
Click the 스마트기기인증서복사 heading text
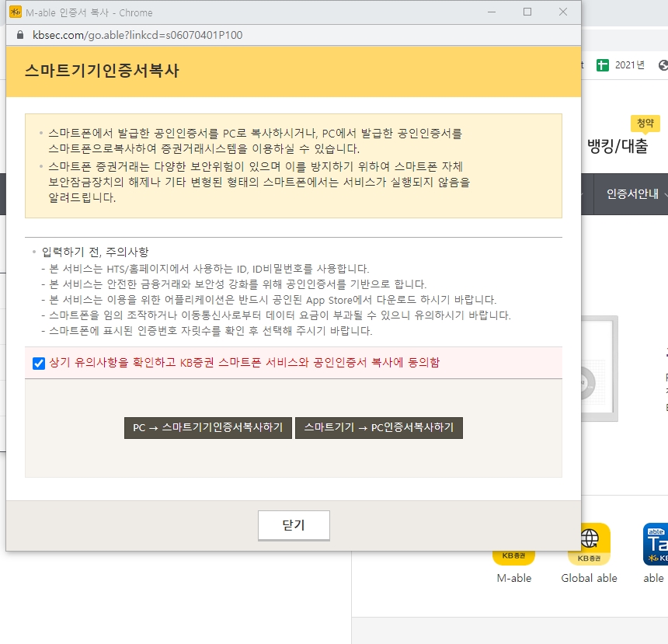pos(102,71)
